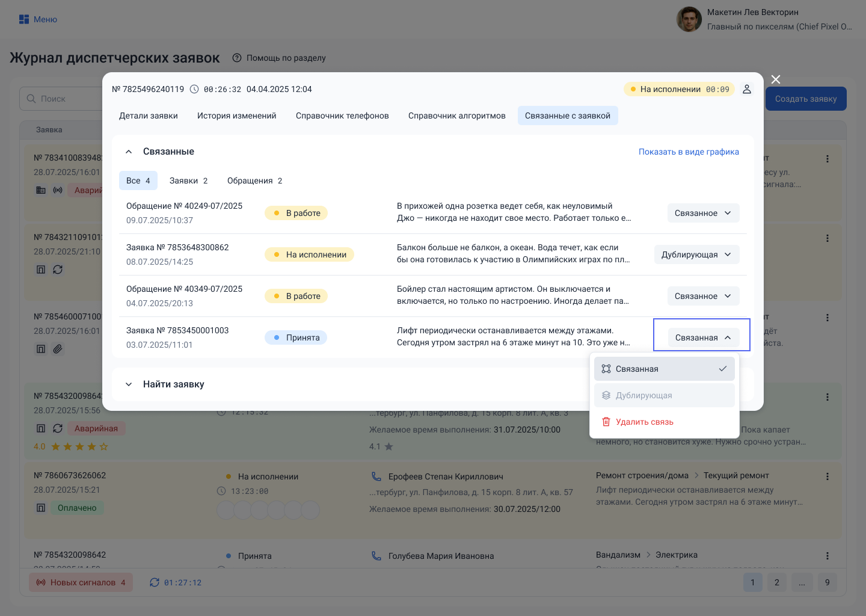Click Показать в виде графика link
The image size is (866, 616).
point(689,152)
